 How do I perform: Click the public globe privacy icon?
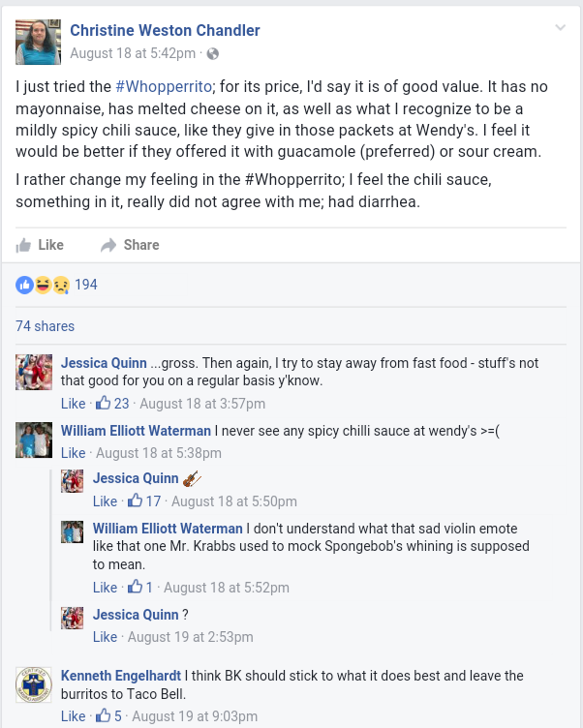pyautogui.click(x=213, y=54)
